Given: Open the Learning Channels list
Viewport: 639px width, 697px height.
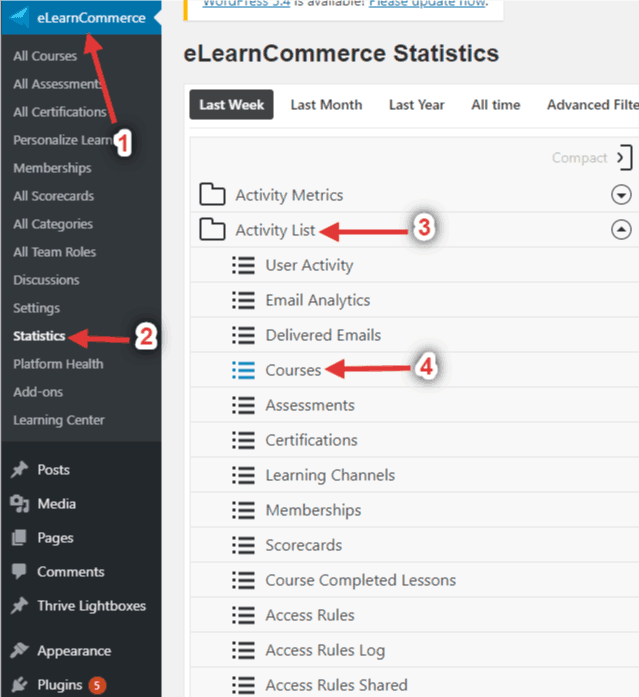Looking at the screenshot, I should (330, 475).
